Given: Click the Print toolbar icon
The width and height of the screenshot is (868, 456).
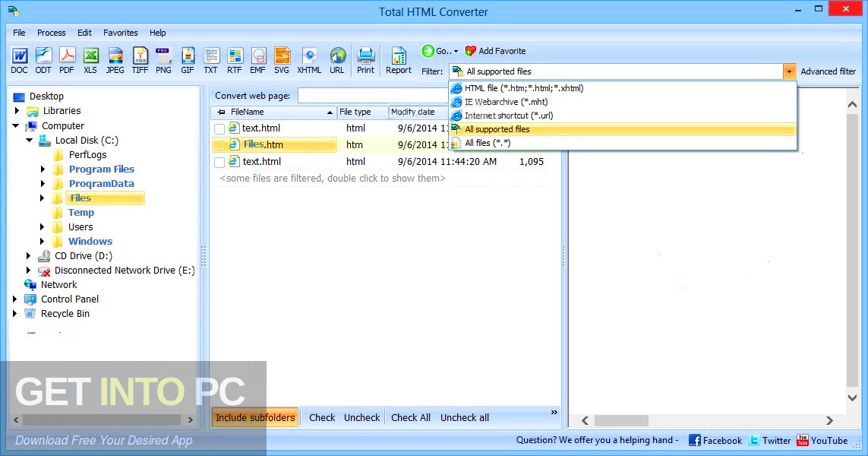Looking at the screenshot, I should point(366,60).
